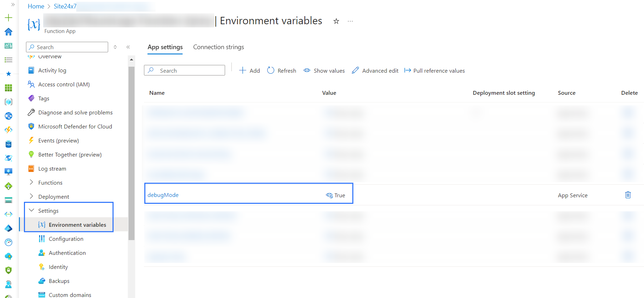This screenshot has width=644, height=298.
Task: Open SQL databases icon in left rail
Action: pyautogui.click(x=8, y=144)
